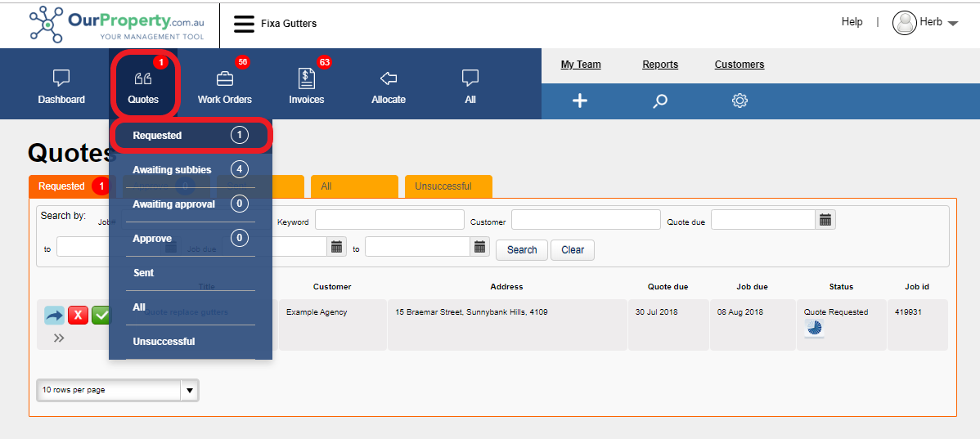Open settings via the gear icon

[x=740, y=101]
